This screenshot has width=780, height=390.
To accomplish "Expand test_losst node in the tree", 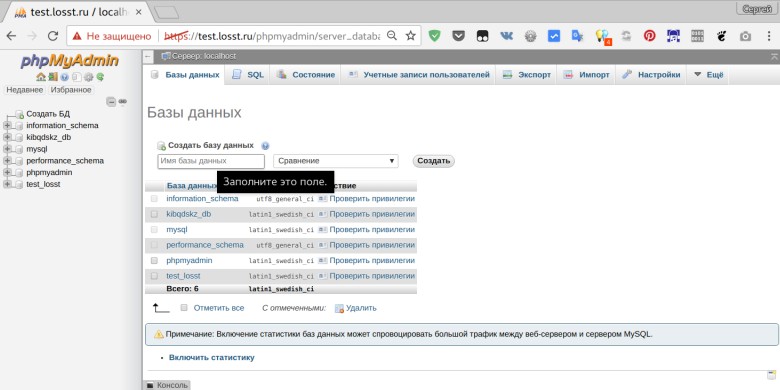I will tap(7, 184).
